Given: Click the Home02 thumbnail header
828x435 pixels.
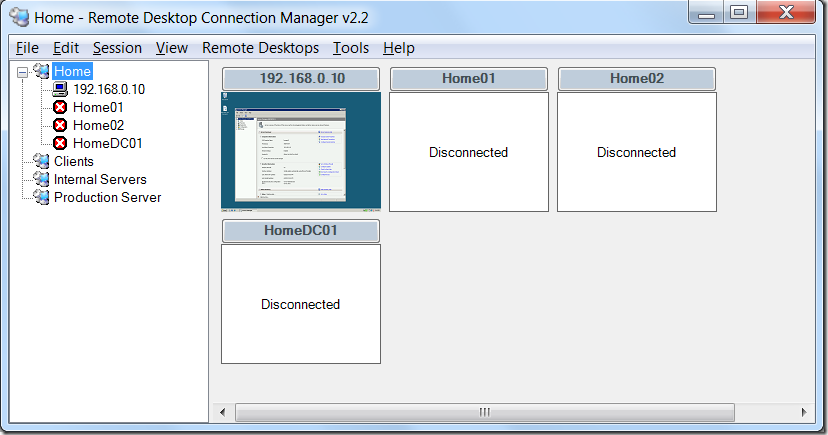Looking at the screenshot, I should pos(637,79).
